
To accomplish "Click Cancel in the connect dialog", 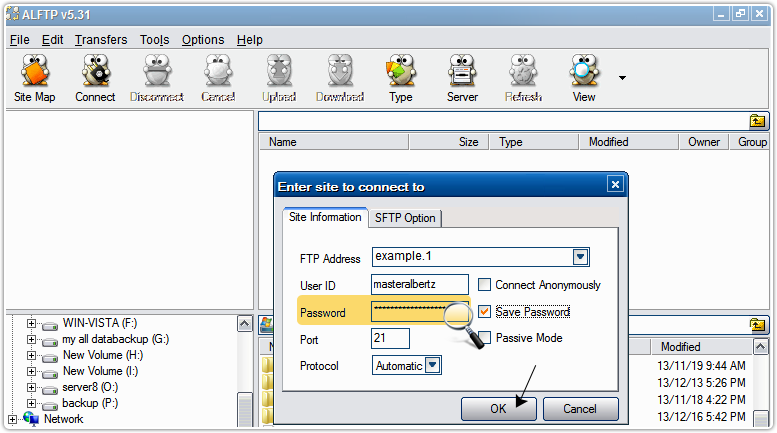I will pos(580,409).
